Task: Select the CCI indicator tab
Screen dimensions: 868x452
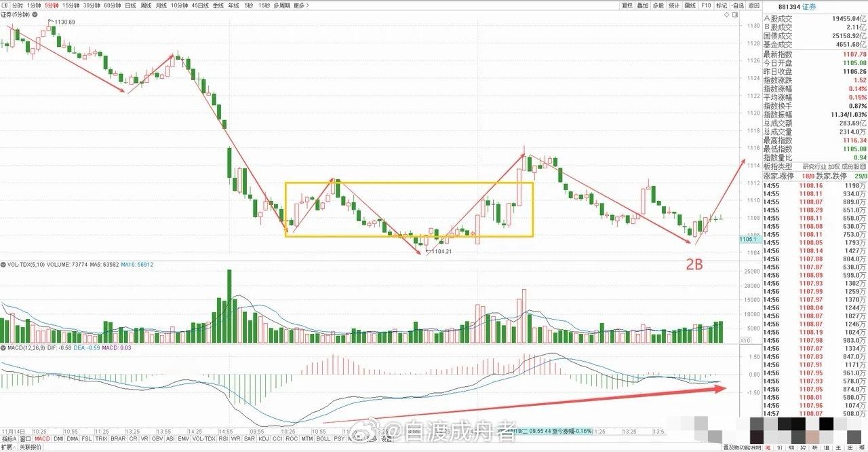Action: tap(277, 438)
